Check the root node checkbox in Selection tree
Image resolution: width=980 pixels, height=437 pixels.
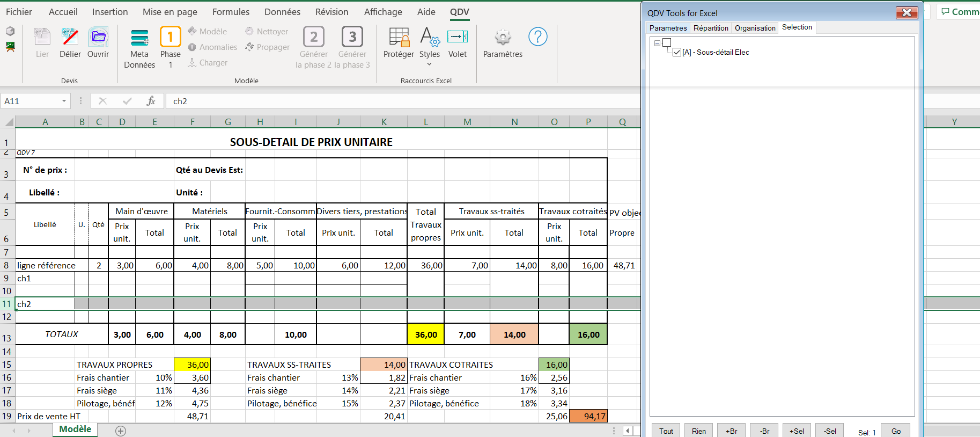click(x=667, y=42)
